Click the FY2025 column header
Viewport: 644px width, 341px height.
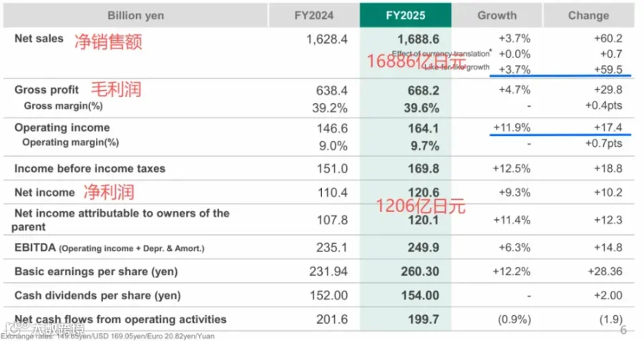coord(406,15)
